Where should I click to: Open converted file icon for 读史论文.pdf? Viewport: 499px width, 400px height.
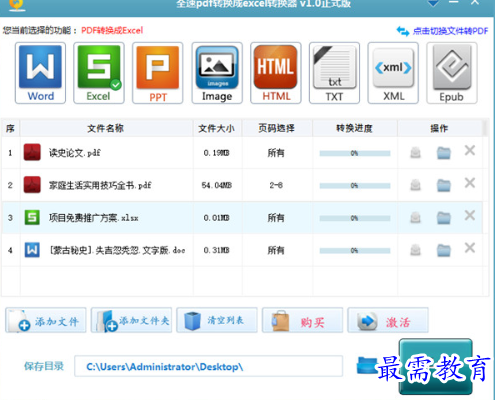[x=415, y=153]
